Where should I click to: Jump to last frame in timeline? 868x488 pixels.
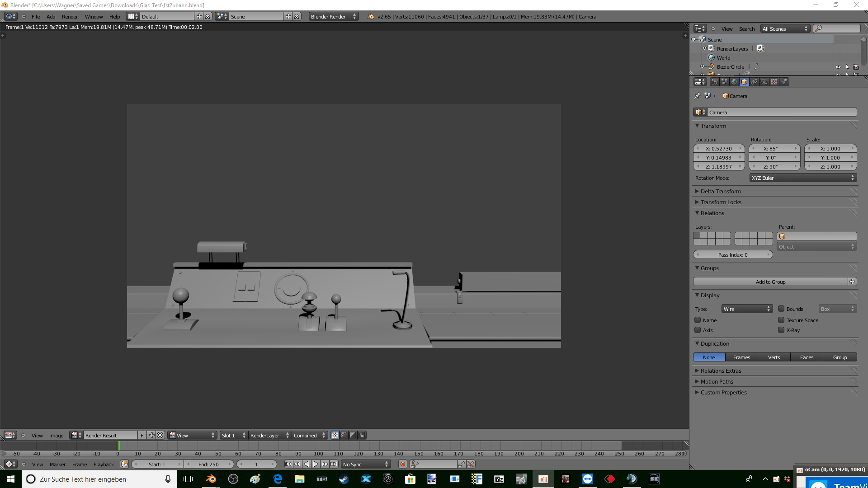click(334, 464)
